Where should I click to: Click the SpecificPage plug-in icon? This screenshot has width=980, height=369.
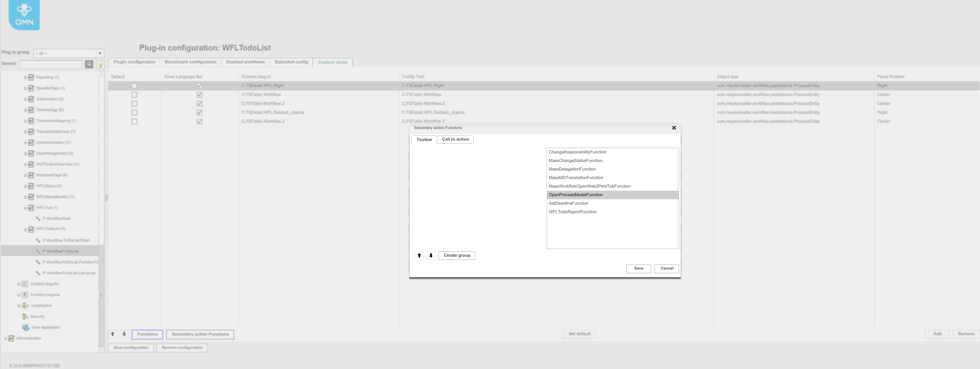click(x=31, y=88)
